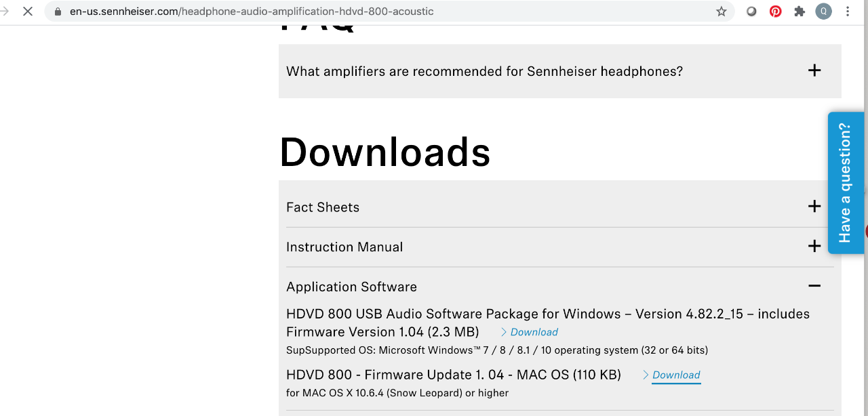Open the Chrome profile avatar
Screen dimensions: 868x416
tap(823, 12)
